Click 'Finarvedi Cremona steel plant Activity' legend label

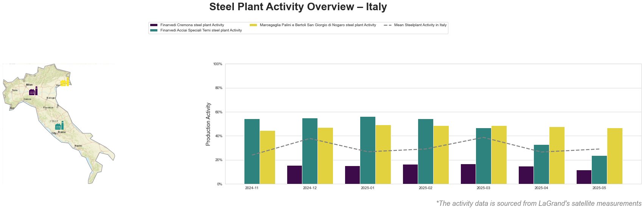click(x=192, y=25)
